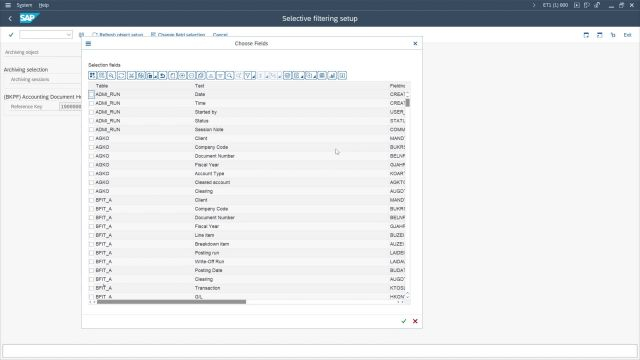Screen dimensions: 640x360
Task: Click the ADMI_RUN 'Time' row text
Action: click(x=200, y=103)
